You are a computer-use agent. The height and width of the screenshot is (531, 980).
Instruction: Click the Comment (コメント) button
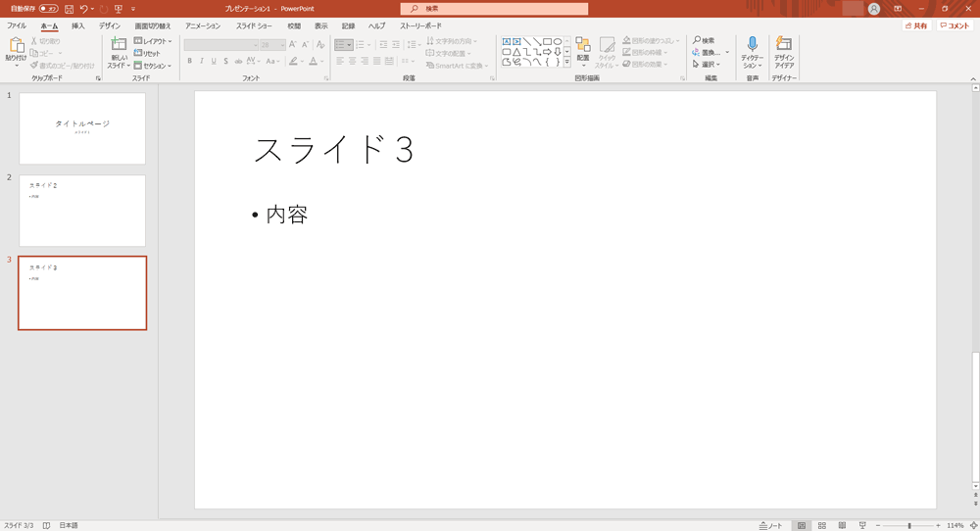[x=955, y=25]
